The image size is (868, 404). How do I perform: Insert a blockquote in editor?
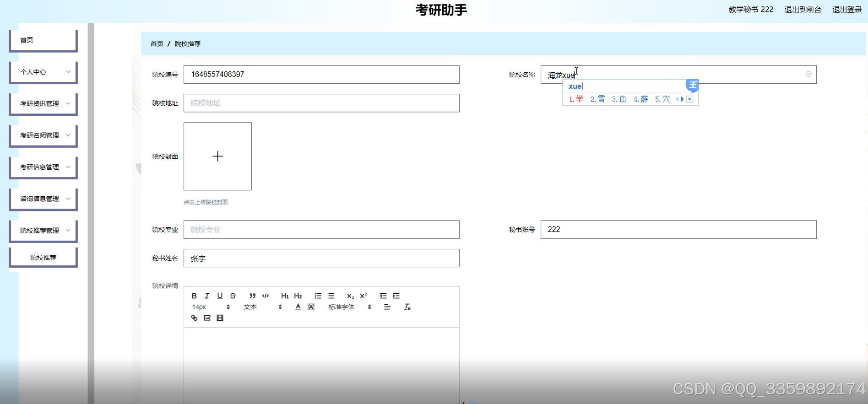pyautogui.click(x=252, y=296)
